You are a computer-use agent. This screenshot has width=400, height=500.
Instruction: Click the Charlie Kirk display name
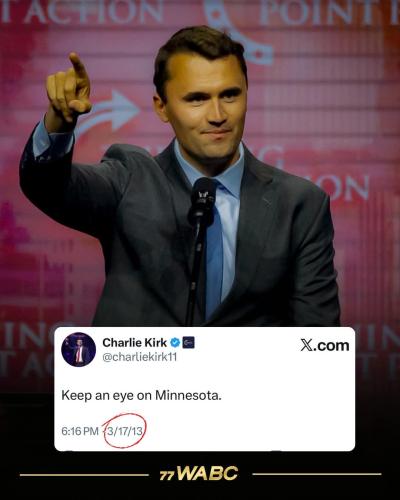point(135,342)
